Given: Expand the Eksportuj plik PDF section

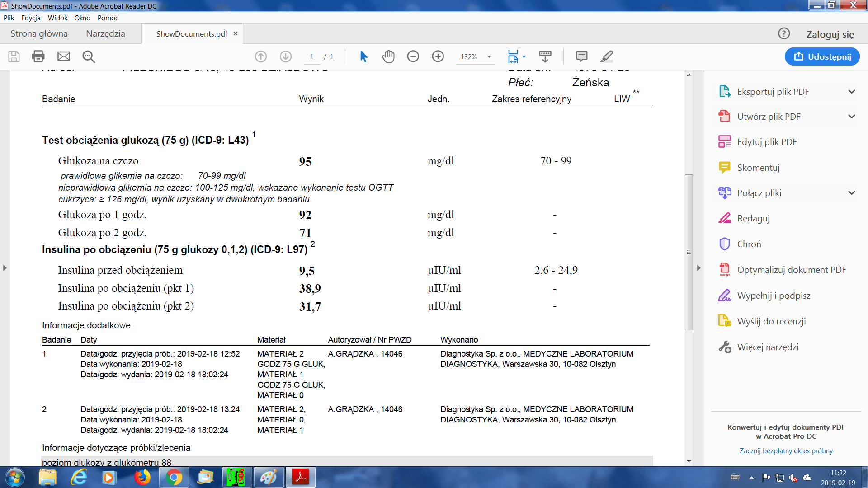Looking at the screenshot, I should click(852, 92).
